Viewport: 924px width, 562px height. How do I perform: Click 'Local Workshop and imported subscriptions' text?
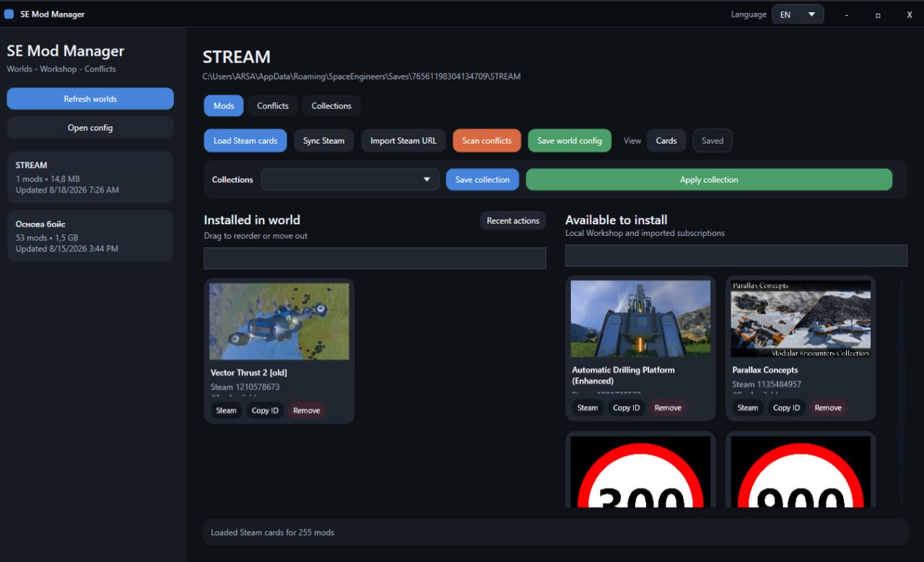[645, 233]
